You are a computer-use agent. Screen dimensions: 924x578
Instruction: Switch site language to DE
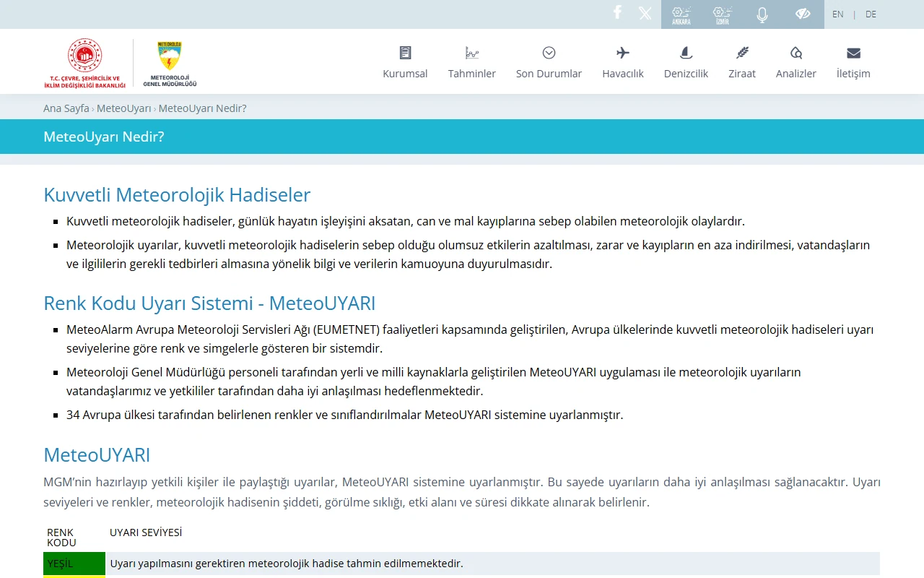[871, 14]
